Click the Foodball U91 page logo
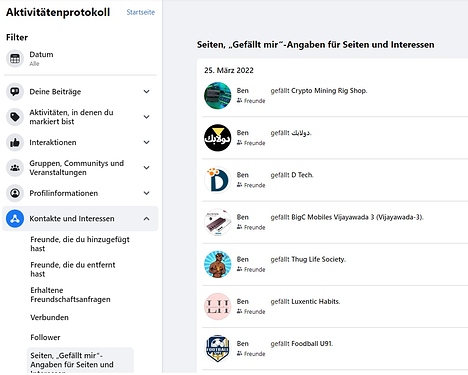Viewport: 468px width, 375px height. pyautogui.click(x=217, y=349)
